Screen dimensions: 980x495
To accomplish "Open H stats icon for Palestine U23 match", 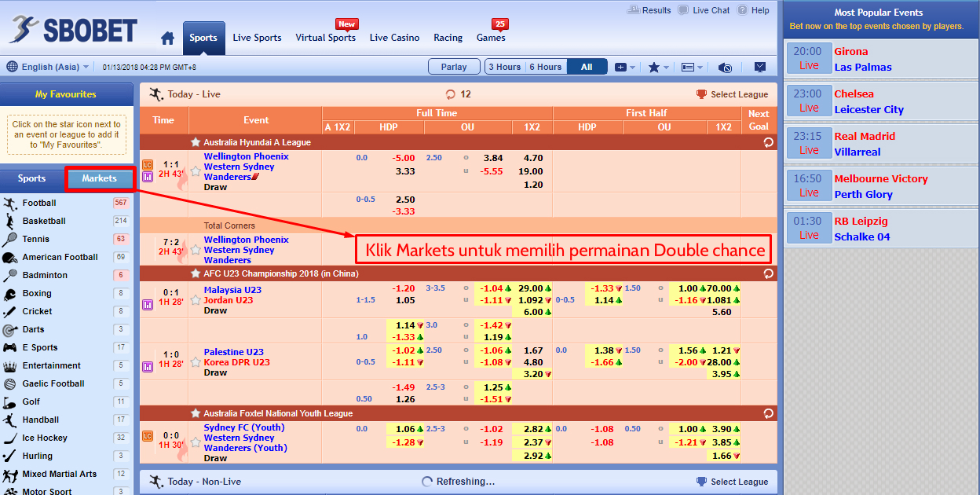I will (148, 367).
